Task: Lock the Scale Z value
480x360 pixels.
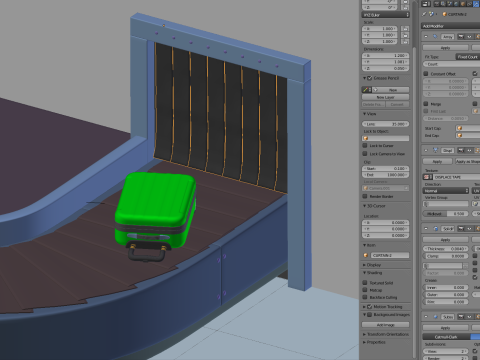Action: pyautogui.click(x=405, y=42)
